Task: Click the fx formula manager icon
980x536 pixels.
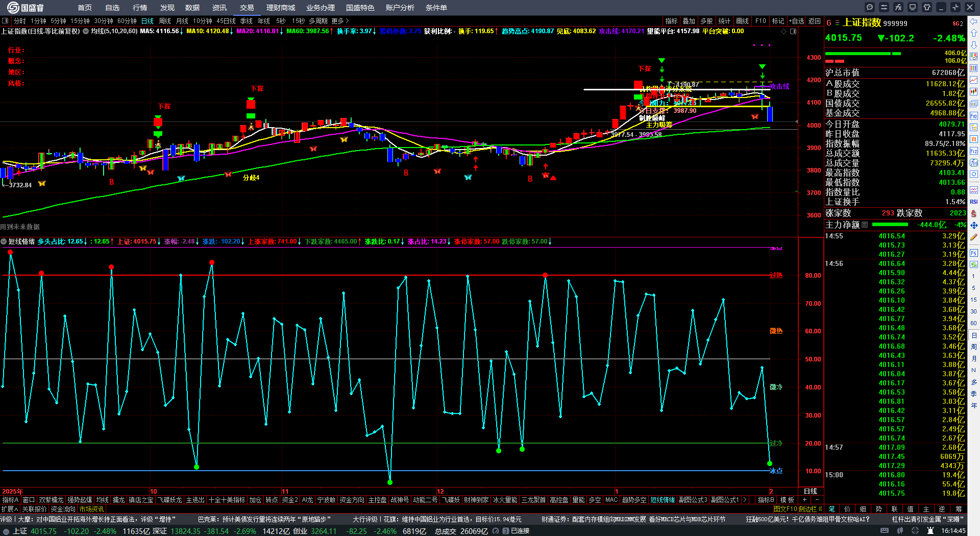Action: click(898, 7)
